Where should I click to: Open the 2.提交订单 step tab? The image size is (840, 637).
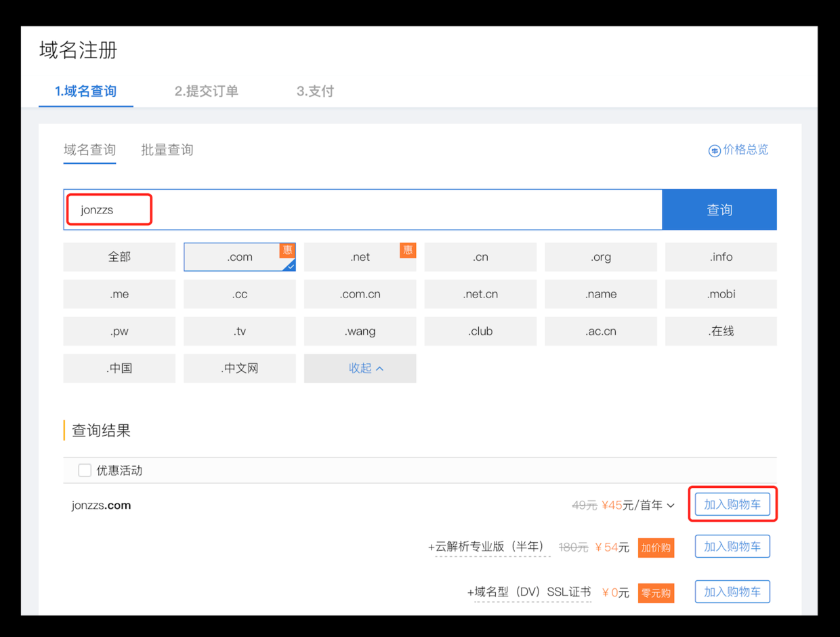pos(206,91)
